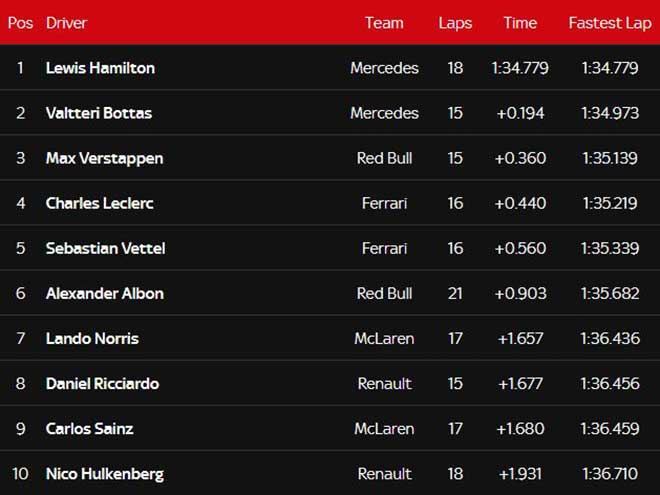Click Sebastian Vettel driver name
Image resolution: width=660 pixels, height=495 pixels.
coord(105,248)
